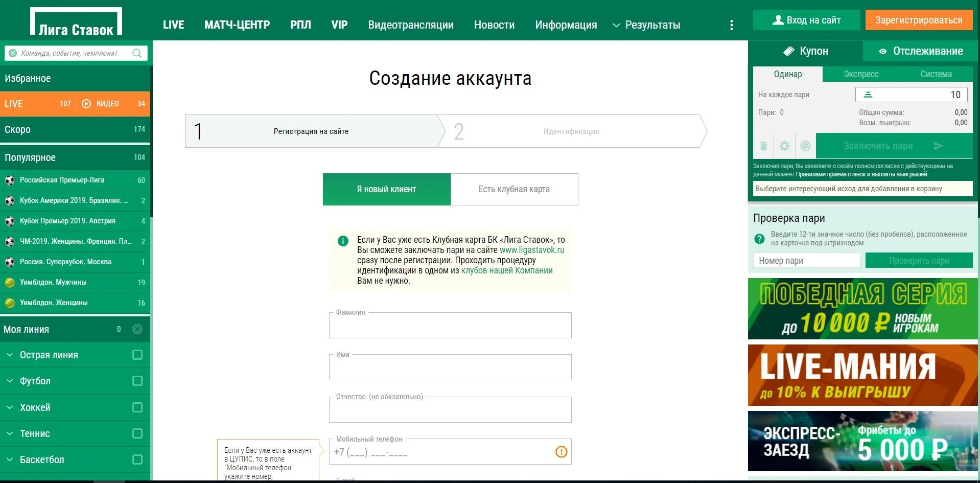Viewport: 980px width, 483px height.
Task: Open the LIVE-МАНИЯ promo banner
Action: [862, 375]
